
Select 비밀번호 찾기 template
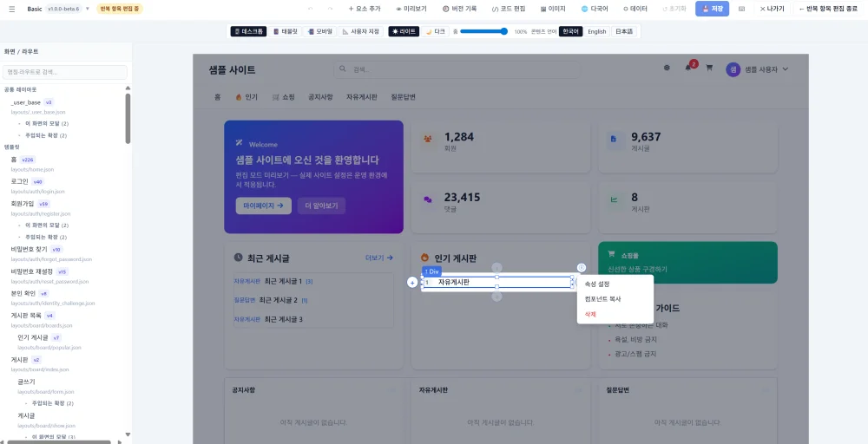click(x=30, y=250)
